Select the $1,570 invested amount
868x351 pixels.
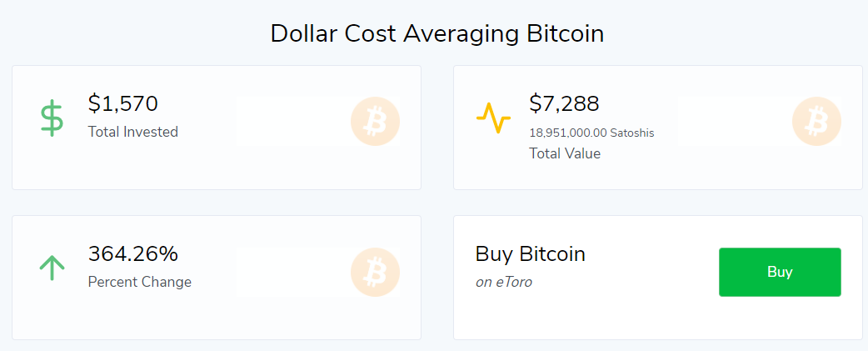click(123, 103)
